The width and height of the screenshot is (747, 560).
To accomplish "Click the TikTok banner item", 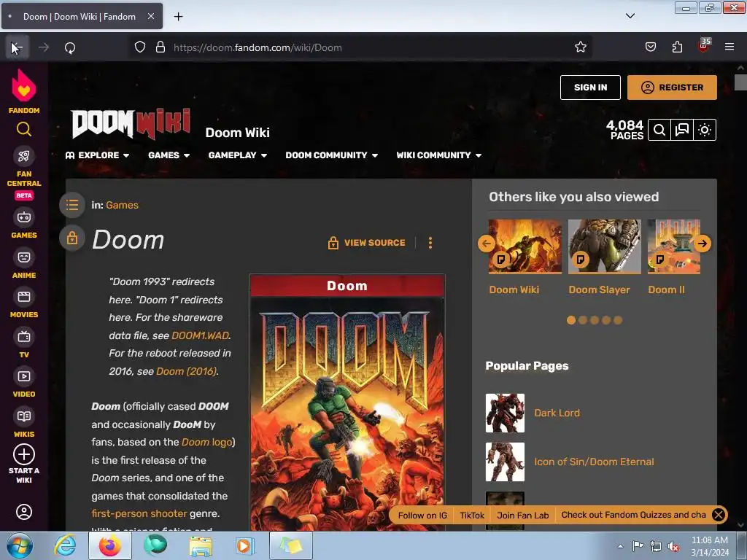I will (x=472, y=516).
